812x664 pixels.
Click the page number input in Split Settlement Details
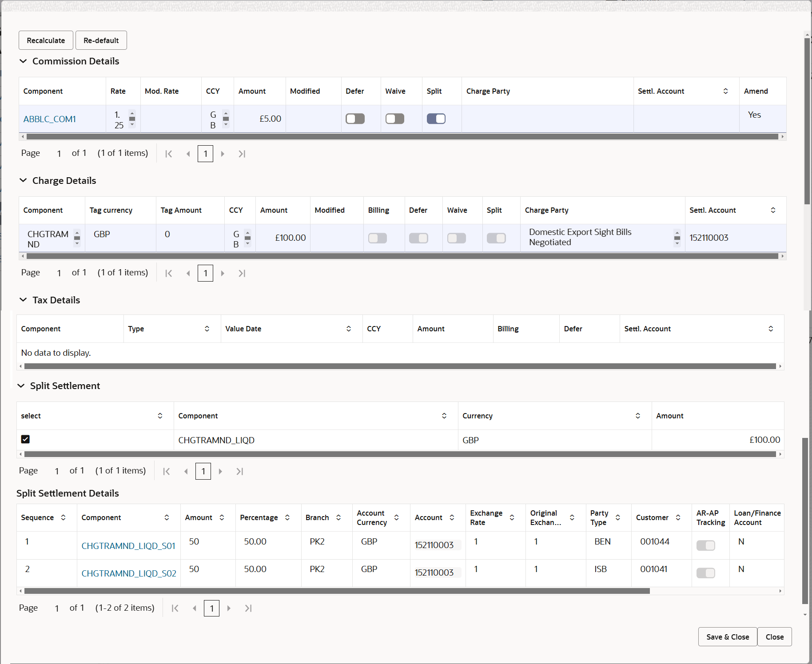pyautogui.click(x=211, y=608)
